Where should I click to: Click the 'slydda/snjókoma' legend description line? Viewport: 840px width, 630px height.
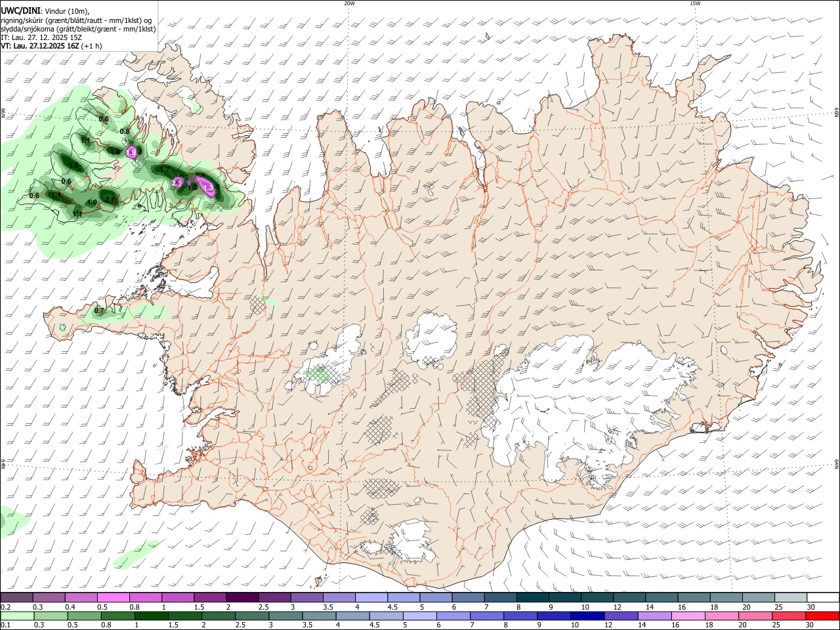(x=78, y=29)
